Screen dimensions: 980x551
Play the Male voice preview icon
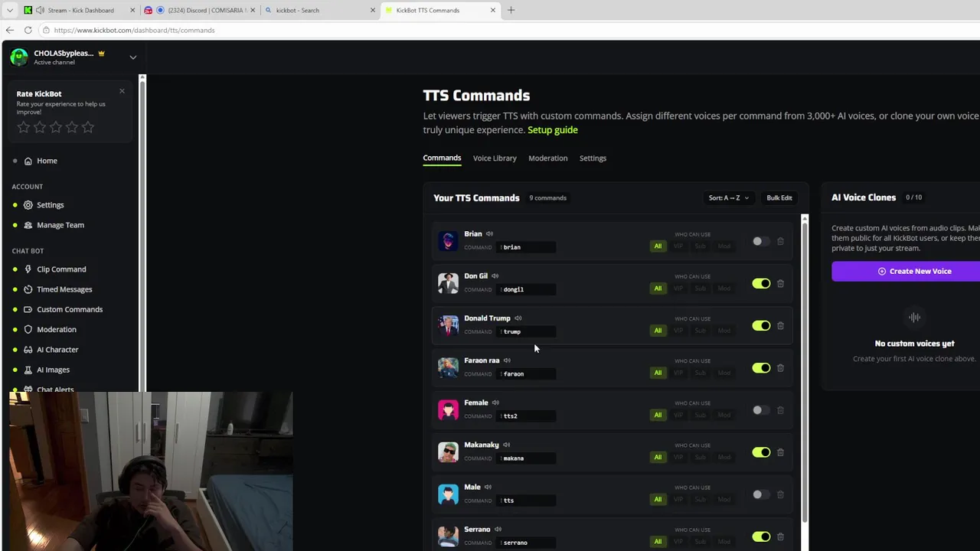[488, 487]
